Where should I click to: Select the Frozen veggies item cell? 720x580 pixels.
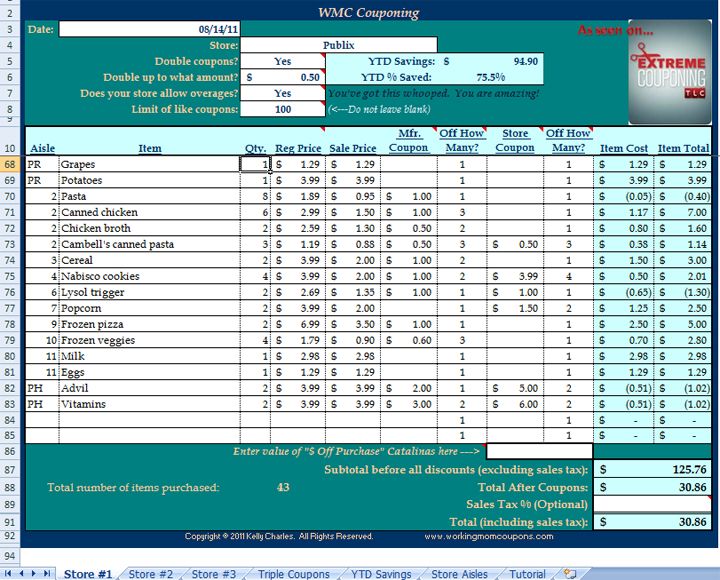tap(150, 340)
